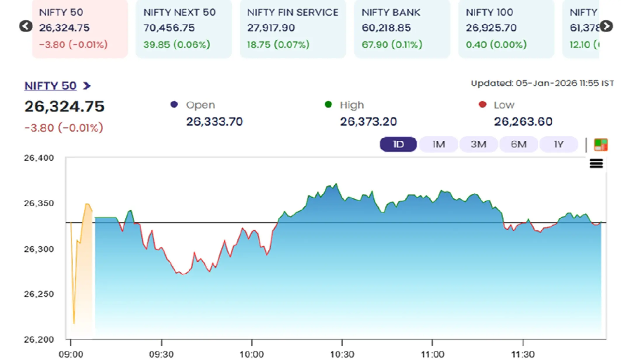Show the 1Y chart period
Image resolution: width=621 pixels, height=364 pixels.
click(559, 144)
